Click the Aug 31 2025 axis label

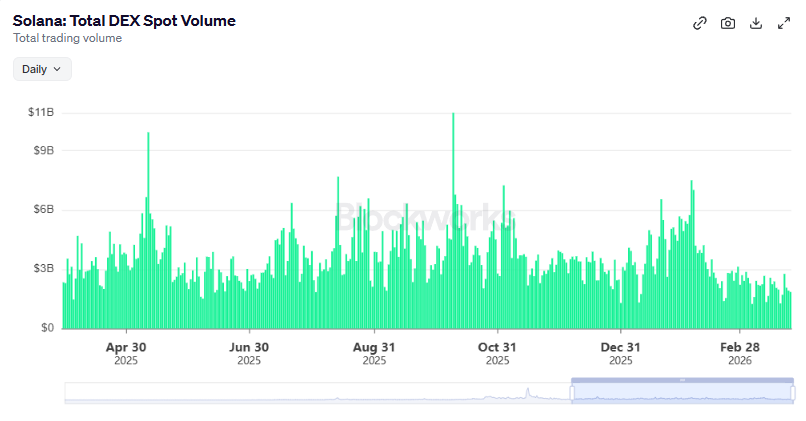pyautogui.click(x=374, y=353)
